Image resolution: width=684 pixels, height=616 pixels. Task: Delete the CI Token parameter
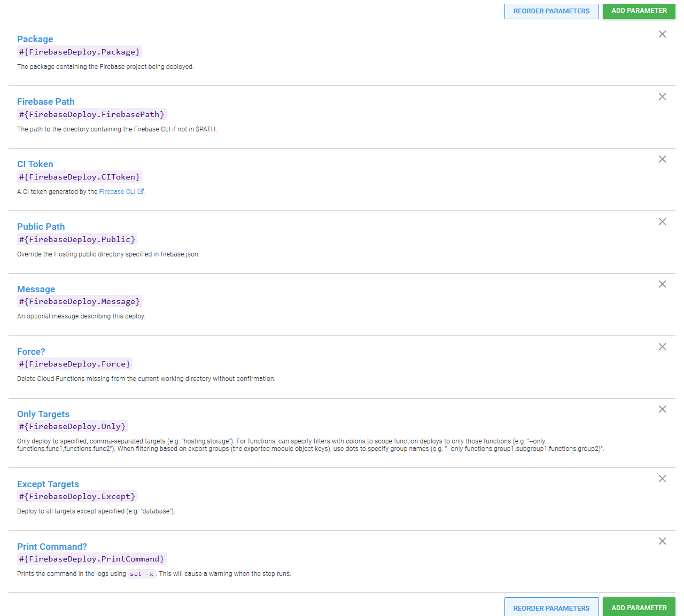[x=662, y=159]
